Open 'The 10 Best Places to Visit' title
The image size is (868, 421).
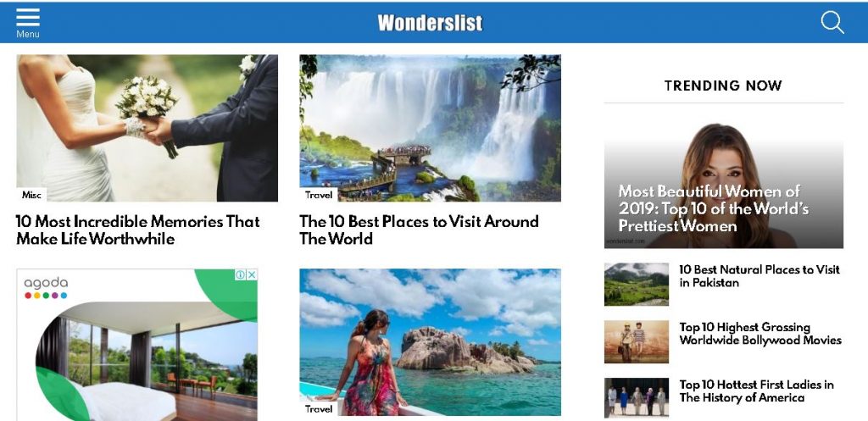[x=419, y=230]
